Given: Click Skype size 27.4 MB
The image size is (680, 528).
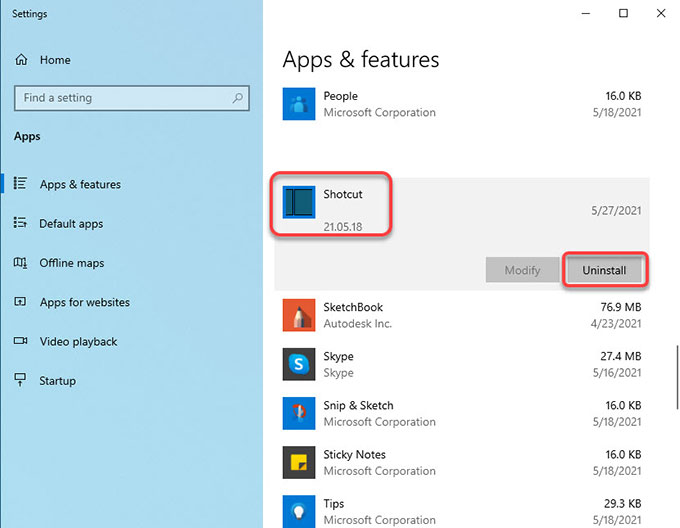Looking at the screenshot, I should (x=621, y=356).
